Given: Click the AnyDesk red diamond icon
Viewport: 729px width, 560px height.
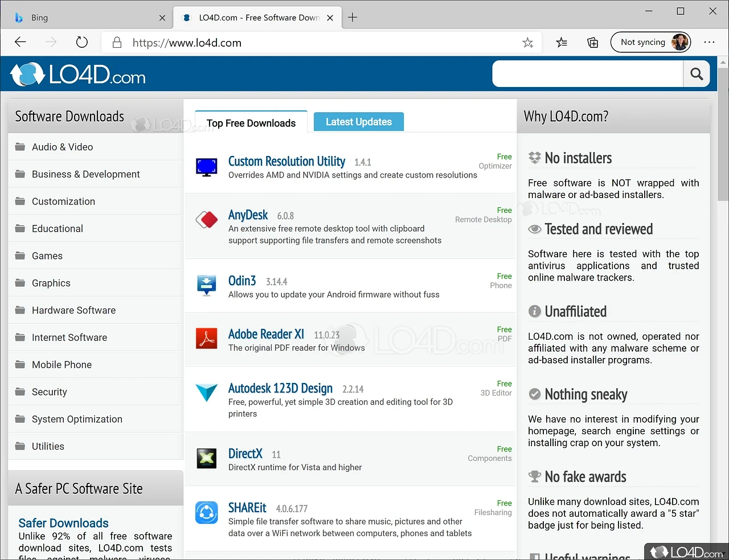Looking at the screenshot, I should (x=206, y=220).
